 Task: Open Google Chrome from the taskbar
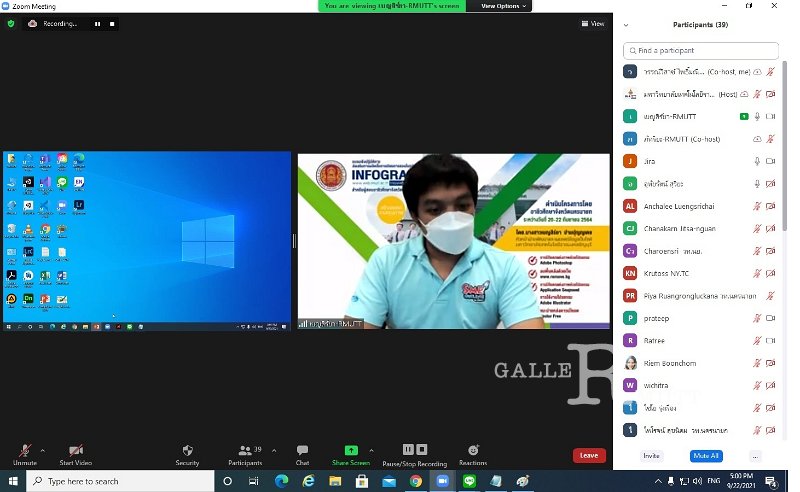click(x=416, y=481)
